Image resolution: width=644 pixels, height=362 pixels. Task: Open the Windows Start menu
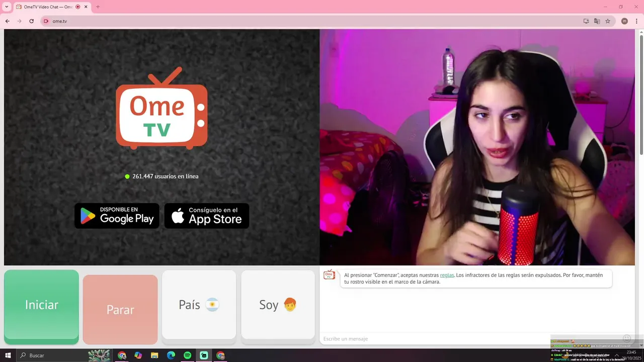pyautogui.click(x=8, y=355)
